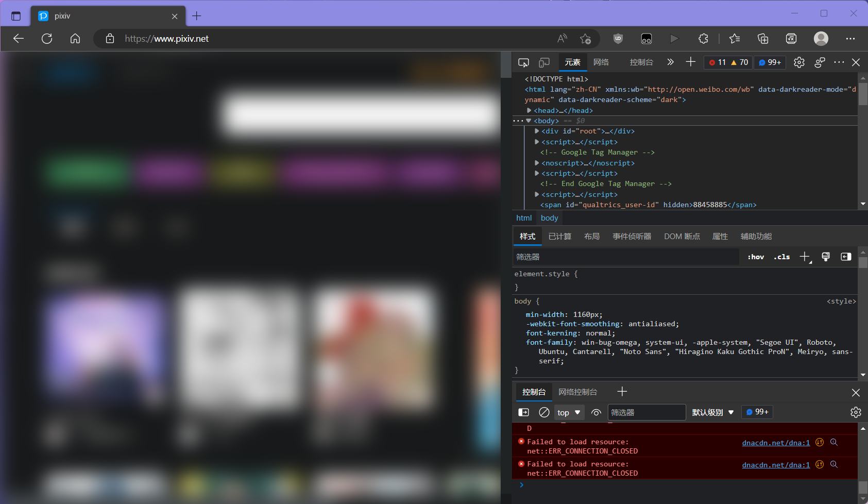This screenshot has height=504, width=868.
Task: Open the 默认级别 log level dropdown
Action: click(713, 412)
